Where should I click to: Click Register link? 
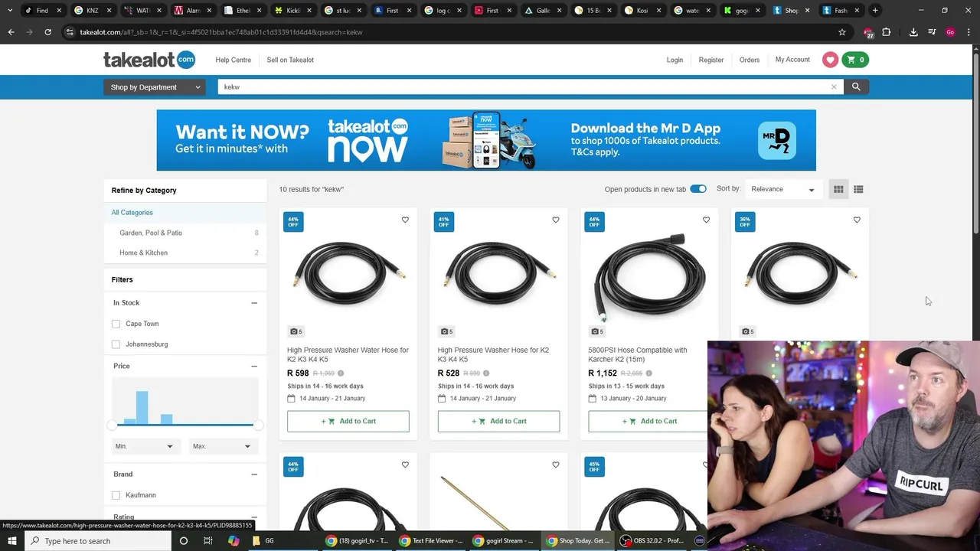click(x=711, y=60)
